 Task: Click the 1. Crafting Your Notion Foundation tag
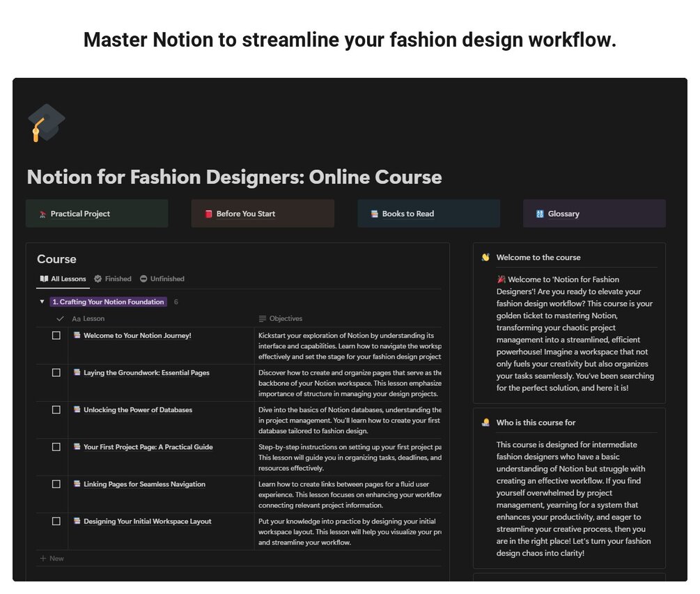click(109, 302)
